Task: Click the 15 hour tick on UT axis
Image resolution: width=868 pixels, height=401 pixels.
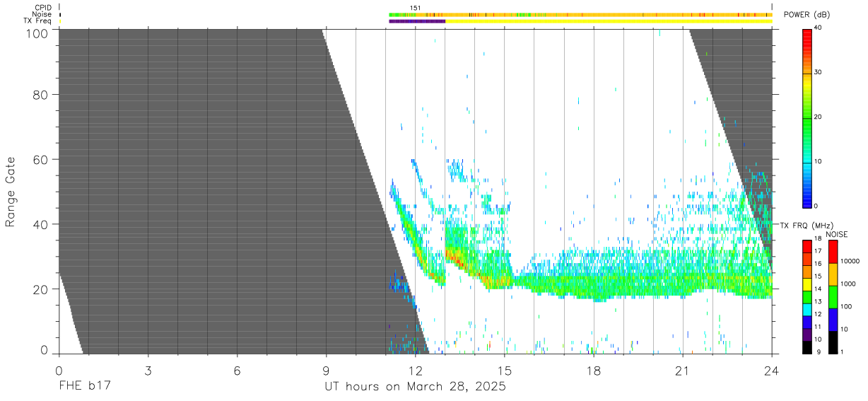Action: coord(505,369)
